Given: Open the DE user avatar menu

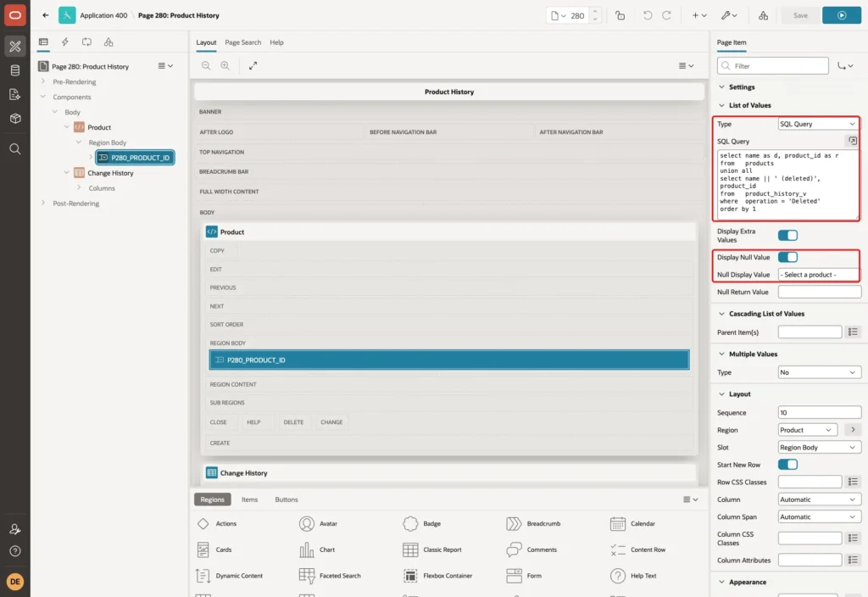Looking at the screenshot, I should [x=15, y=582].
